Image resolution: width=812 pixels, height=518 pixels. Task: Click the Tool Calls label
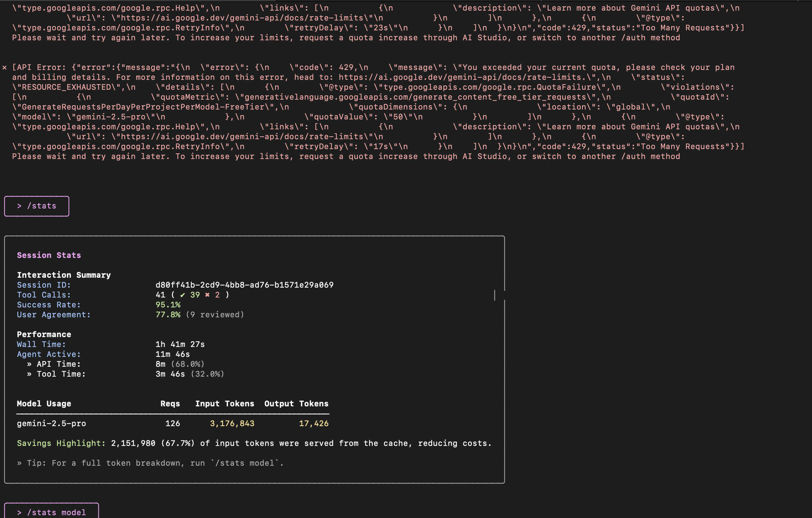coord(44,295)
